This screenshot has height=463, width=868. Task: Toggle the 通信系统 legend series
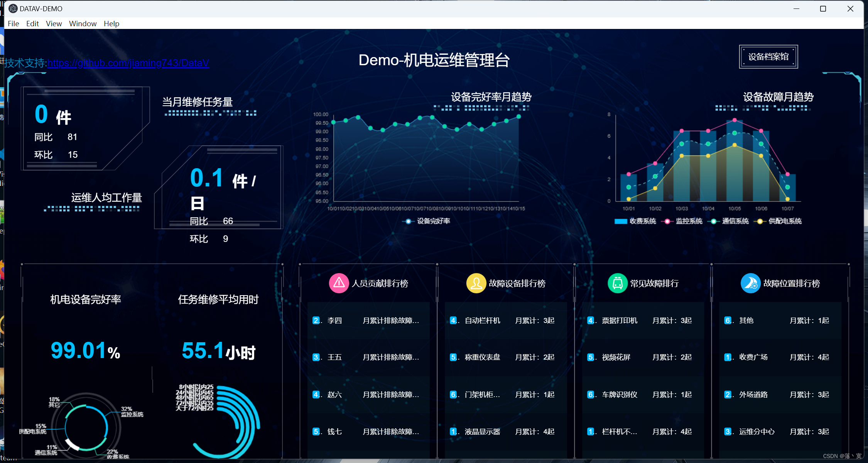click(728, 221)
